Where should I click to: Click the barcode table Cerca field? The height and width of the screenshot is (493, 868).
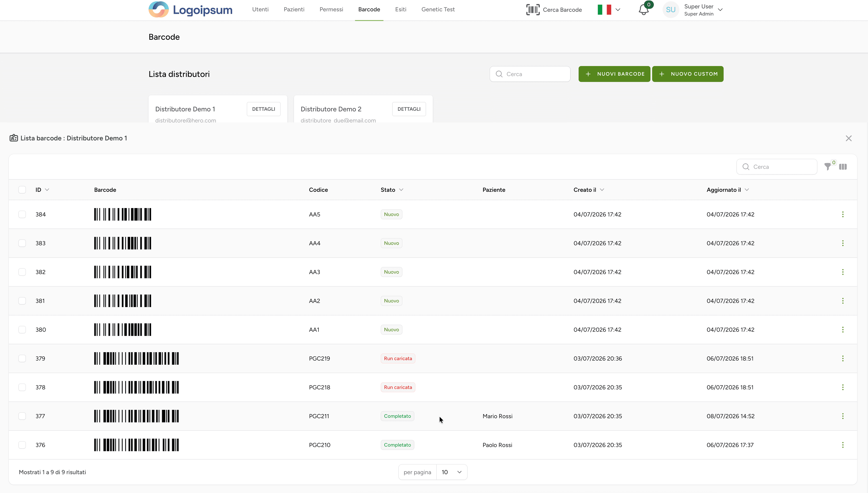click(776, 167)
